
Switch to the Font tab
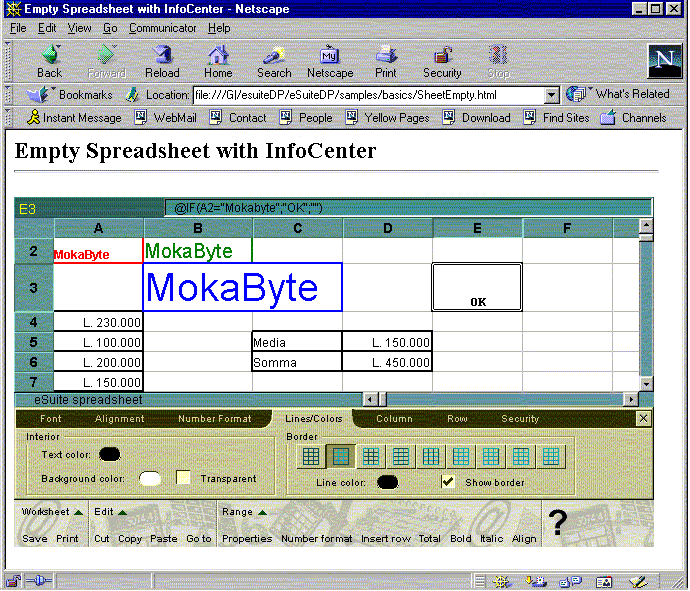click(51, 418)
